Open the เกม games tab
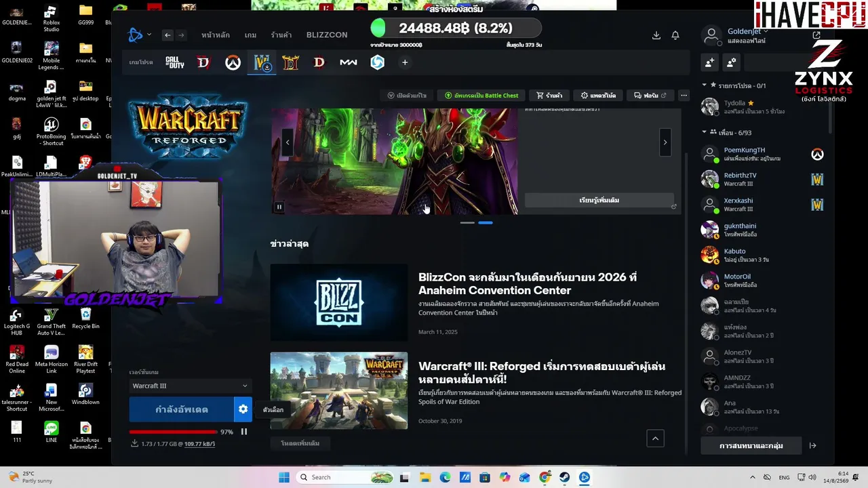 [250, 35]
